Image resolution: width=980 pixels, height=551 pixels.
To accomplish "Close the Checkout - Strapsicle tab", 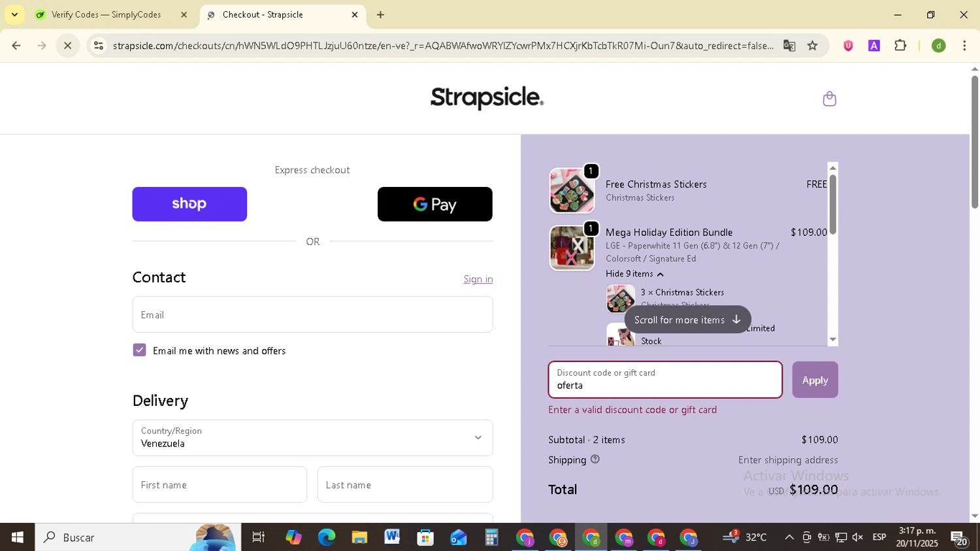I will 355,14.
